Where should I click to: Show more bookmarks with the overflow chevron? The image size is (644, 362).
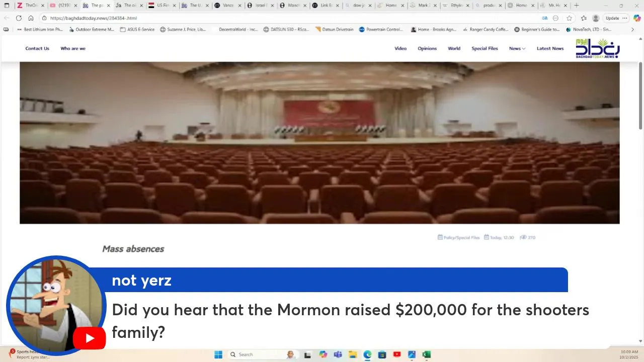(632, 30)
